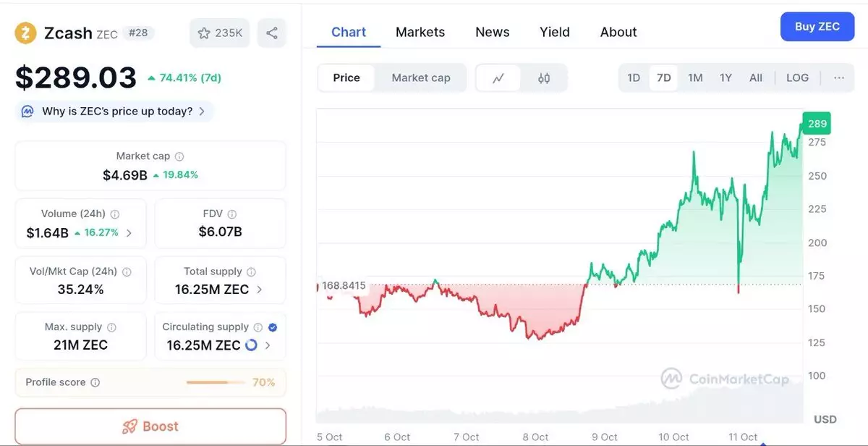Expand the Total supply details chevron

[x=260, y=290]
